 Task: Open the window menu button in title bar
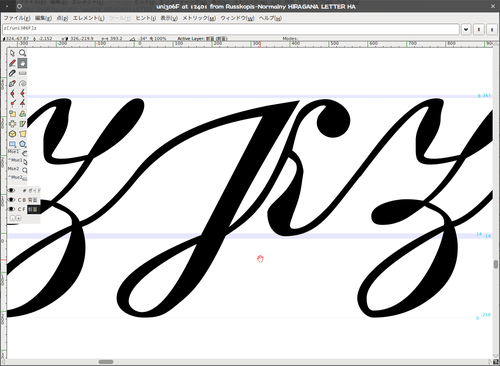click(x=19, y=6)
